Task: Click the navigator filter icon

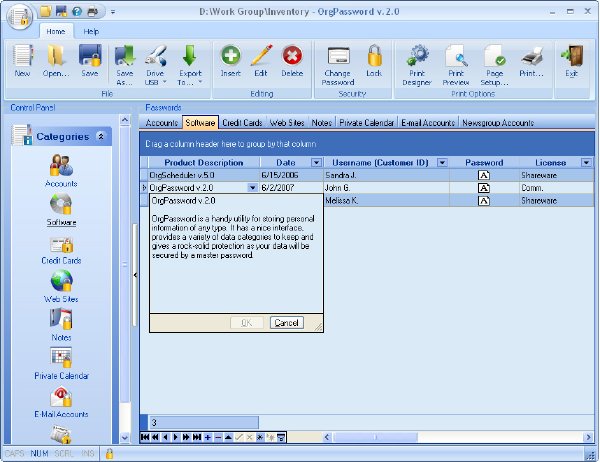Action: pos(281,437)
